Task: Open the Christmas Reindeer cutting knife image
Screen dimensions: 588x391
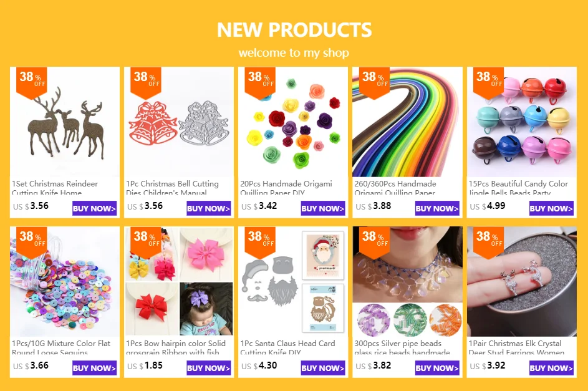Action: point(64,122)
